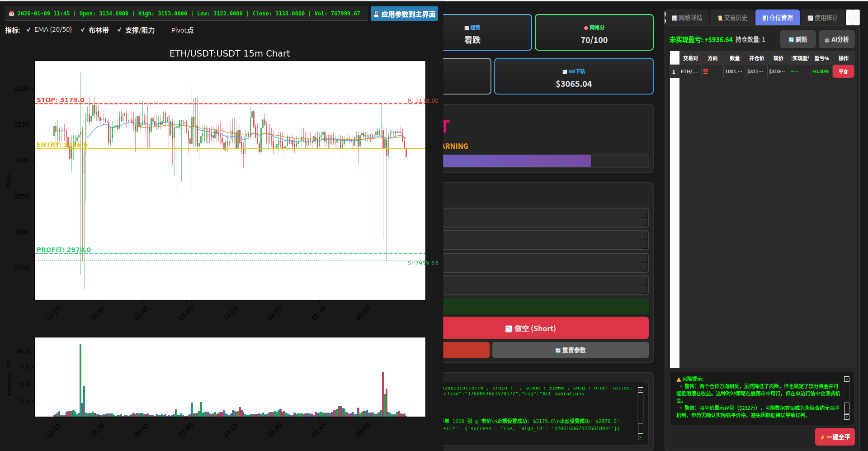This screenshot has width=868, height=451.
Task: Click the 刷新 refresh icon
Action: pos(792,39)
